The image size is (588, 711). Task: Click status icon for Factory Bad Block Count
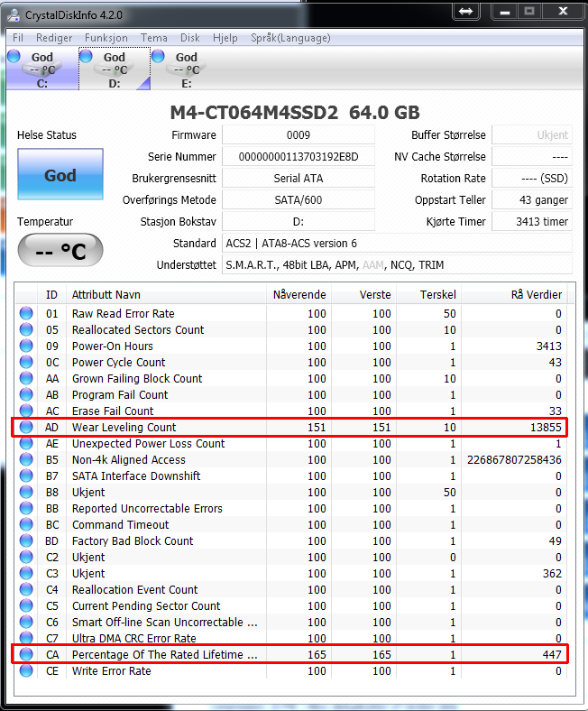point(26,541)
